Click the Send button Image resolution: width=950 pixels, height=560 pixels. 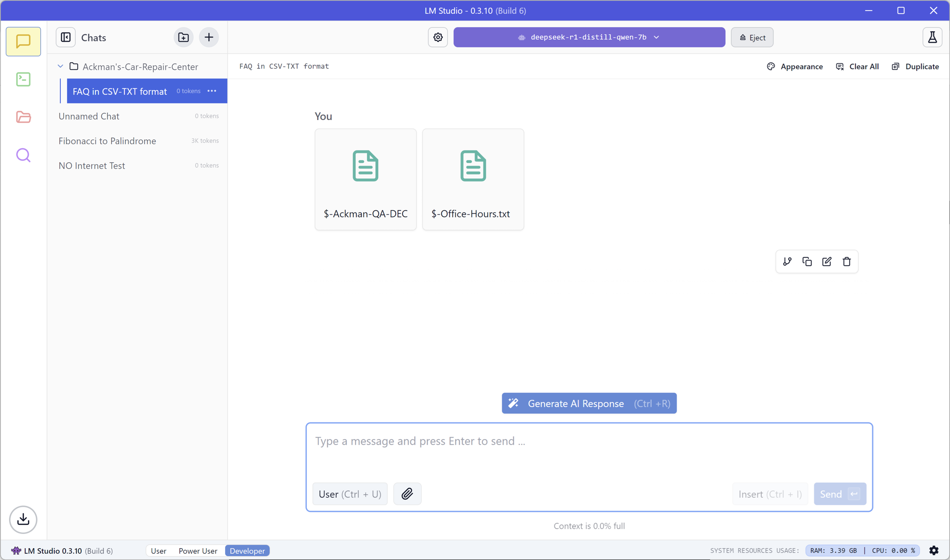click(840, 494)
